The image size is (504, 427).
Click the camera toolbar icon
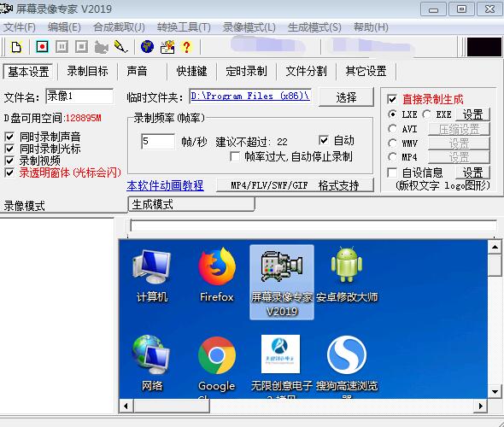point(102,48)
